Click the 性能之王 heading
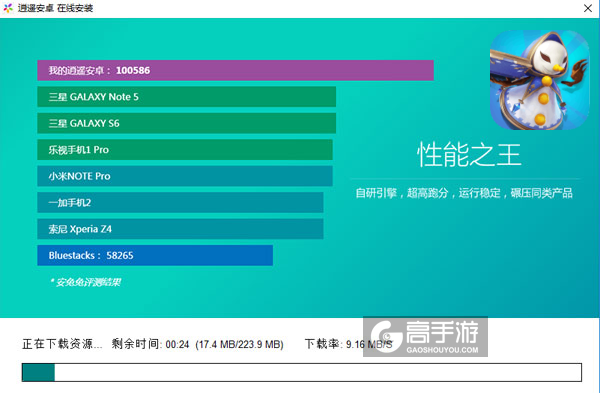 coord(469,155)
